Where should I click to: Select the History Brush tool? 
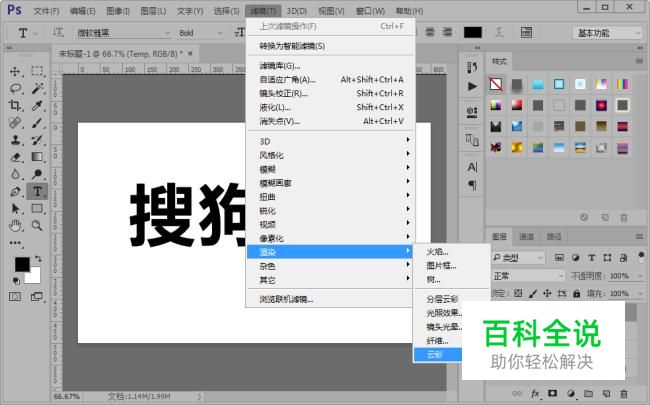[37, 140]
